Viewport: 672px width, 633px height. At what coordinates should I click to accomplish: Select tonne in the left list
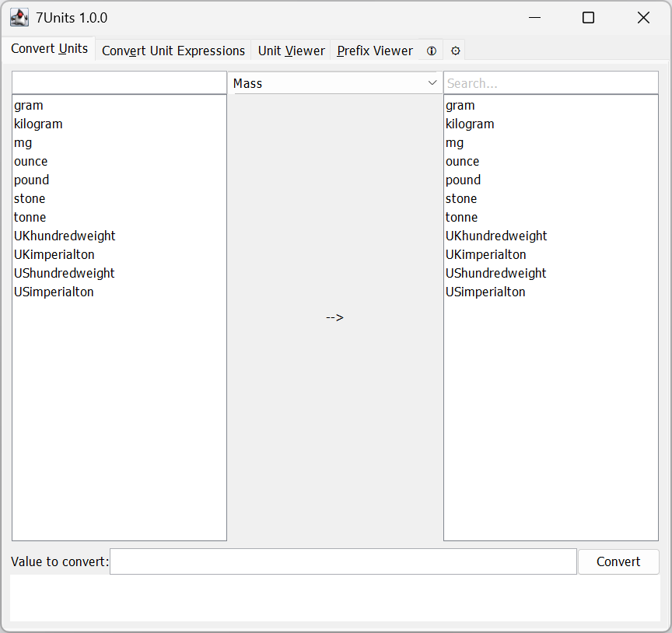coord(30,217)
